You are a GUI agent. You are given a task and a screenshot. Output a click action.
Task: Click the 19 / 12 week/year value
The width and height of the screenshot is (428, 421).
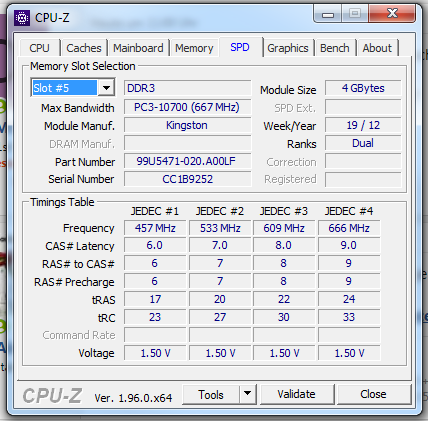pos(363,125)
